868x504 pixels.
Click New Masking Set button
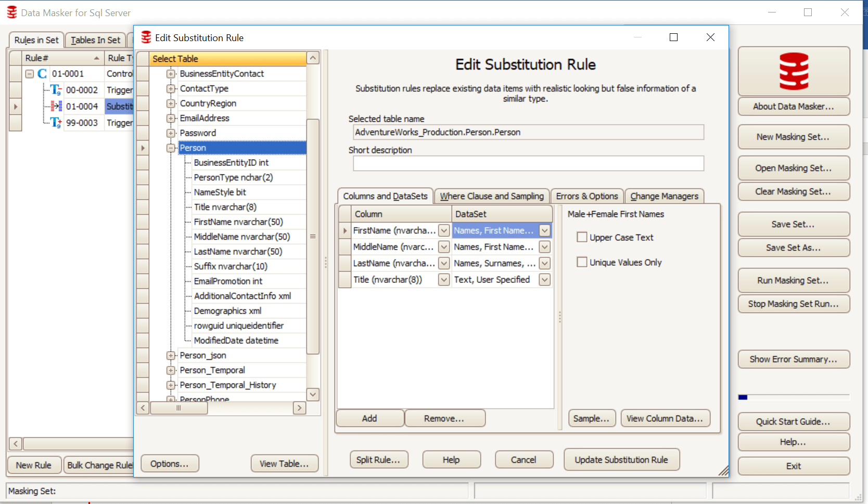click(x=794, y=137)
